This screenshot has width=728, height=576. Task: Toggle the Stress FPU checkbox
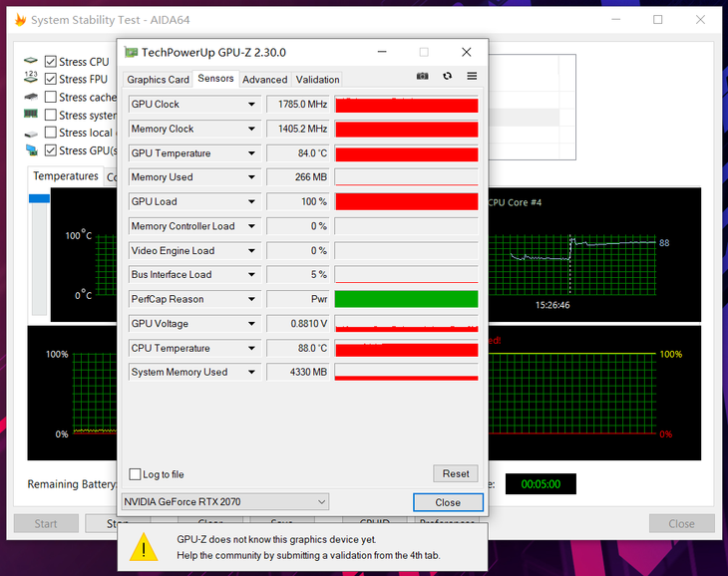tap(50, 79)
